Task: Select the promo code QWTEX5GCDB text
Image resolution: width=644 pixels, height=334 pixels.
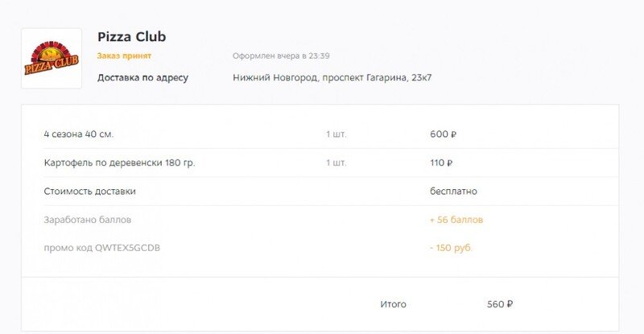Action: 101,247
